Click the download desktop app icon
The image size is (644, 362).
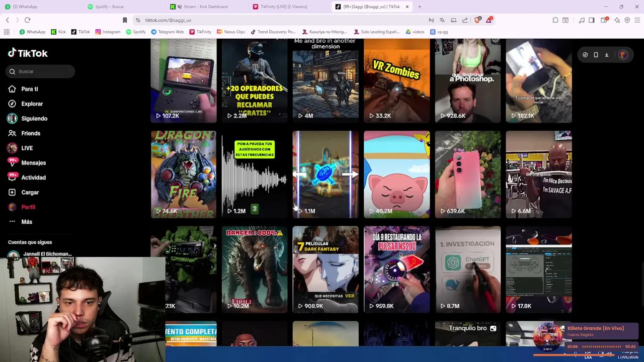(607, 55)
